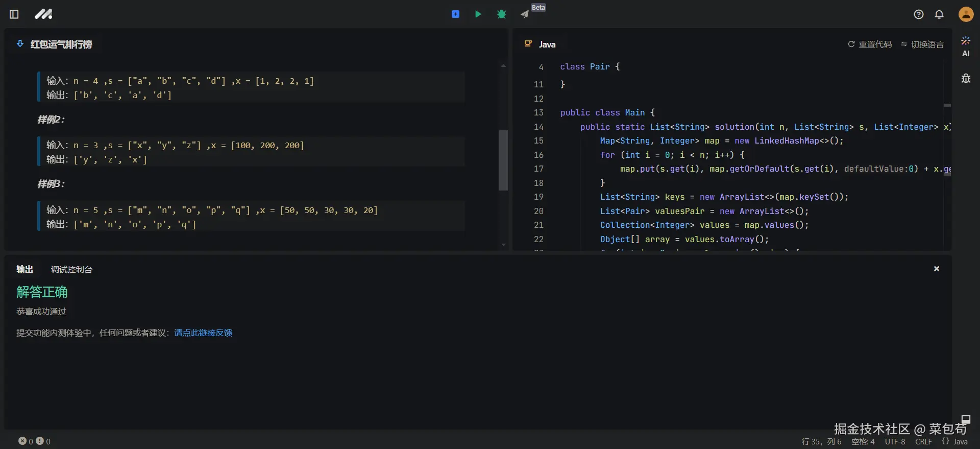Click the line and column indicator 行 35
The width and height of the screenshot is (980, 449).
click(x=821, y=441)
